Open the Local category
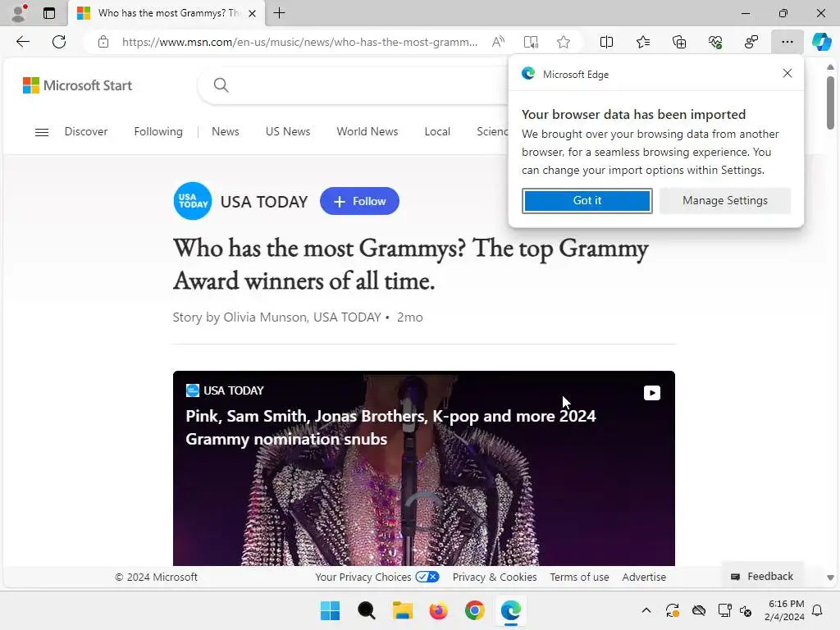The image size is (840, 630). [x=437, y=132]
